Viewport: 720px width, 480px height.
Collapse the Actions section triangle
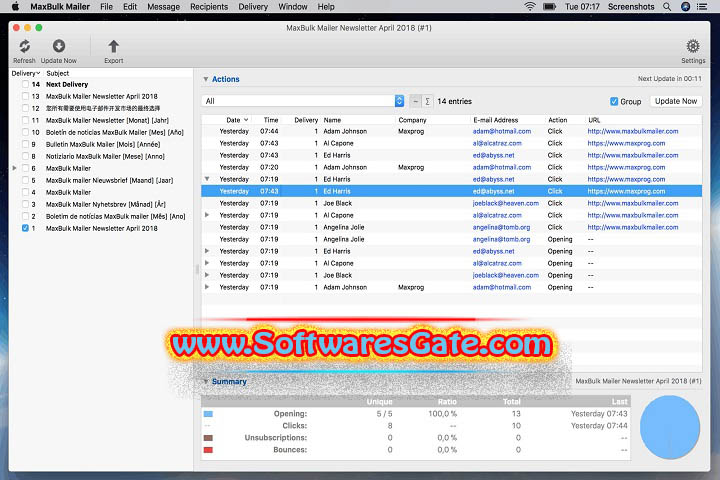pos(206,79)
